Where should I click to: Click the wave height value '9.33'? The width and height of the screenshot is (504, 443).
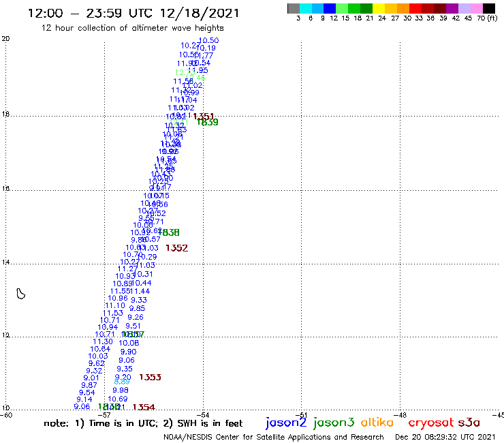139,300
